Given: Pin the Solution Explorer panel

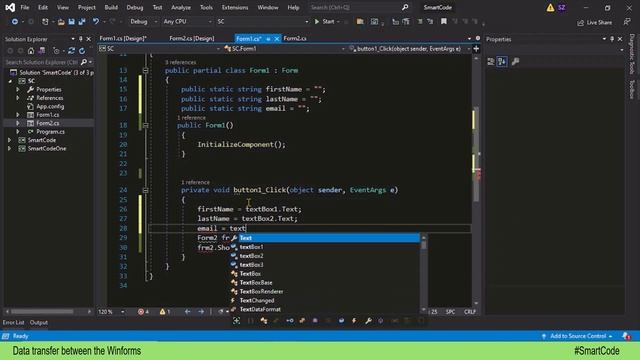Looking at the screenshot, I should point(80,39).
